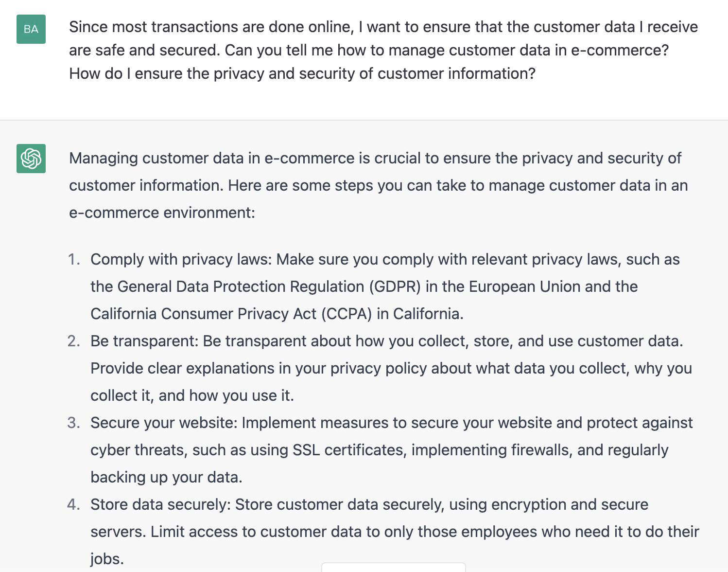Click the words 'SSL certificates' in step three
Image resolution: width=728 pixels, height=572 pixels.
[x=349, y=450]
